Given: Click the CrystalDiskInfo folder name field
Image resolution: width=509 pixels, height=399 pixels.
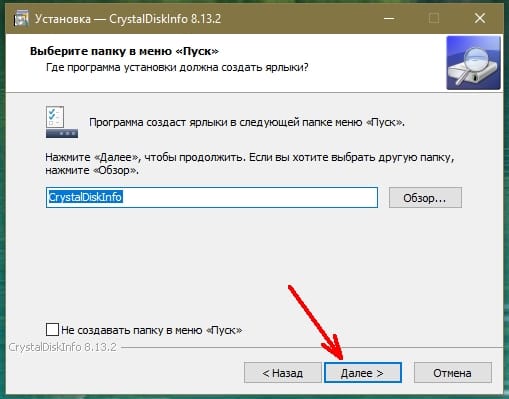Looking at the screenshot, I should click(212, 197).
